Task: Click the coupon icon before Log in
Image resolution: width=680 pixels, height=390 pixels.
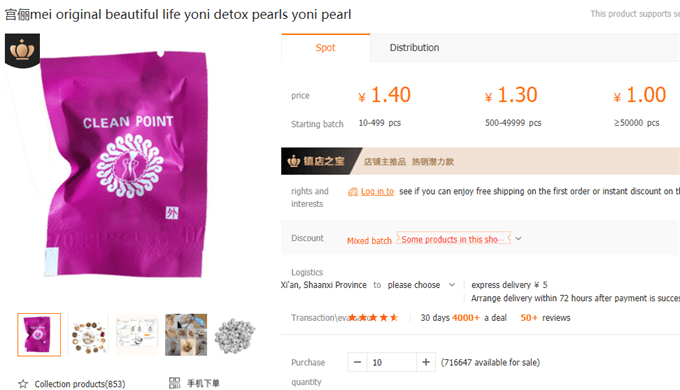Action: pyautogui.click(x=353, y=192)
